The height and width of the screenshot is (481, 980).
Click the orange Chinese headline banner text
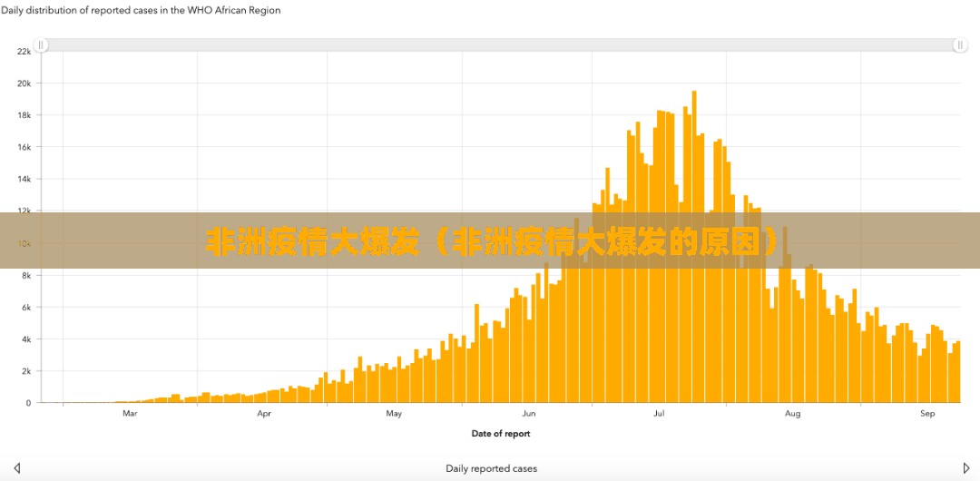(493, 241)
